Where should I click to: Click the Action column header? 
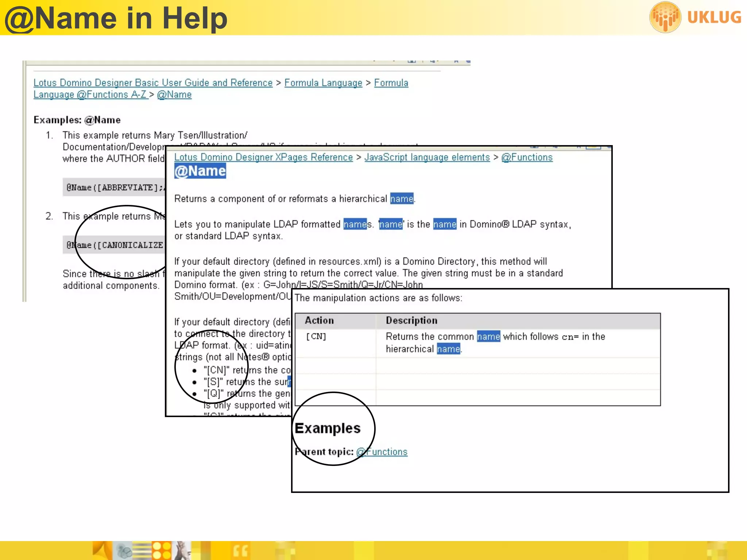pos(319,320)
